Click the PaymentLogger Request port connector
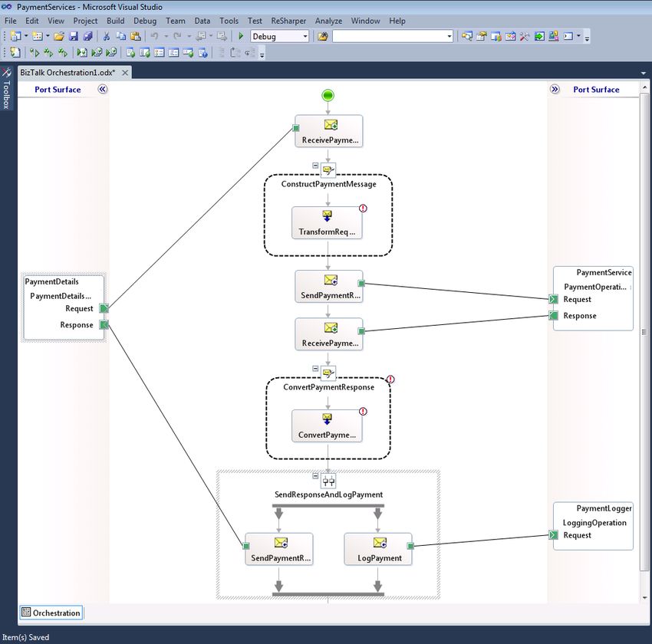The width and height of the screenshot is (652, 644). [553, 534]
